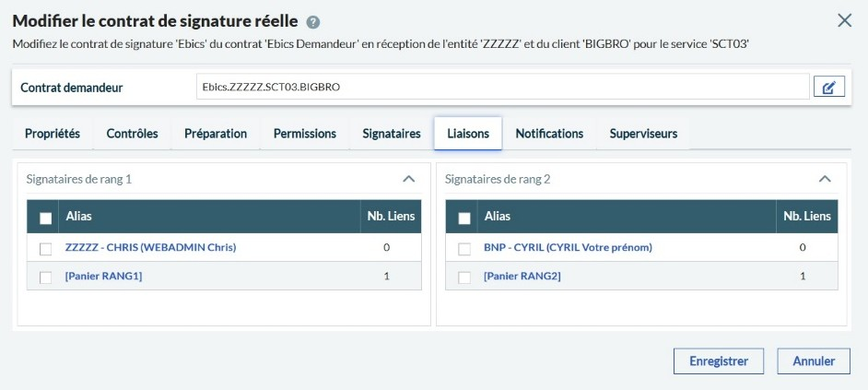868x390 pixels.
Task: Open the ZZZZZ - CHRIS alias link
Action: click(x=150, y=247)
